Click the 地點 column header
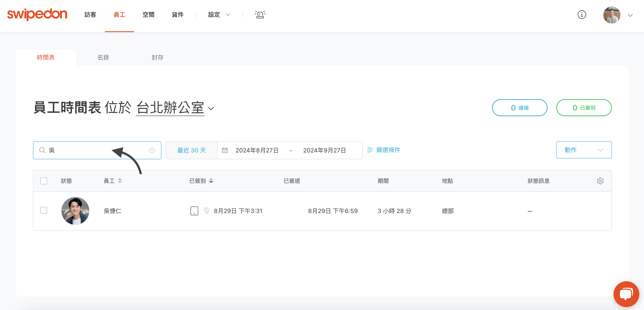Image resolution: width=644 pixels, height=310 pixels. coord(447,181)
